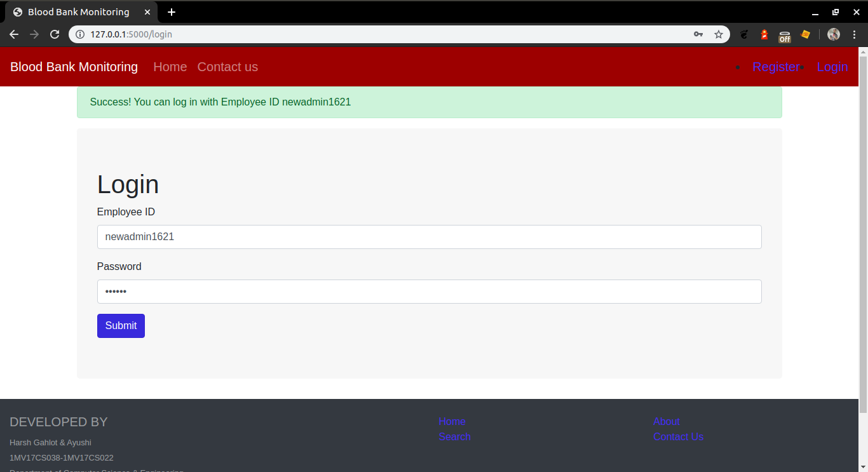The image size is (868, 472).
Task: Open the footer Search link
Action: pyautogui.click(x=454, y=437)
